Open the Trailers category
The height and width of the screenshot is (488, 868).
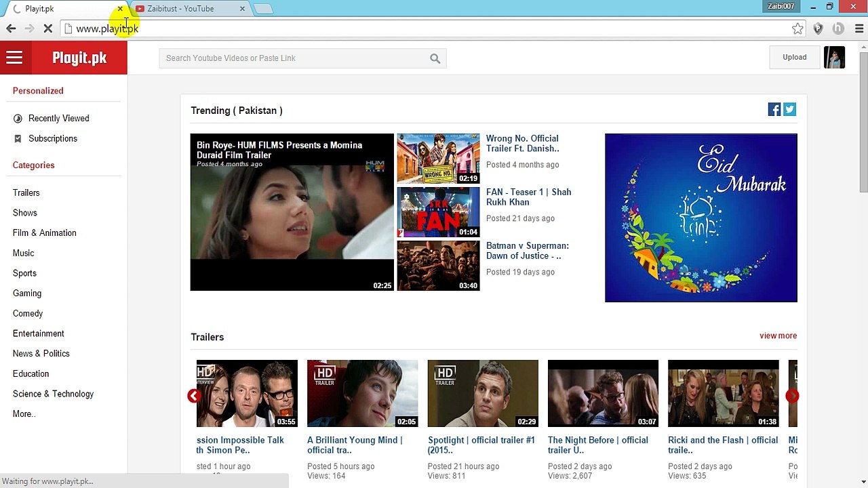(x=26, y=193)
